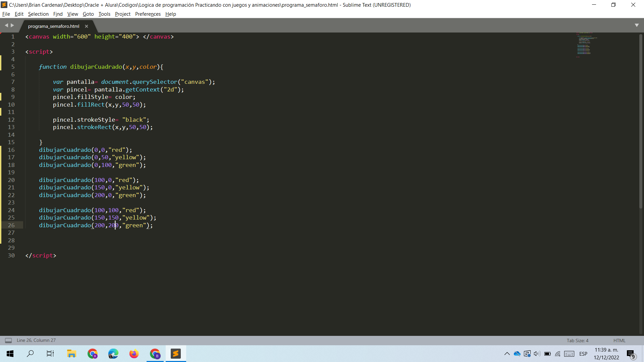Screen dimensions: 644x362
Task: Open the Edit menu
Action: click(x=19, y=14)
